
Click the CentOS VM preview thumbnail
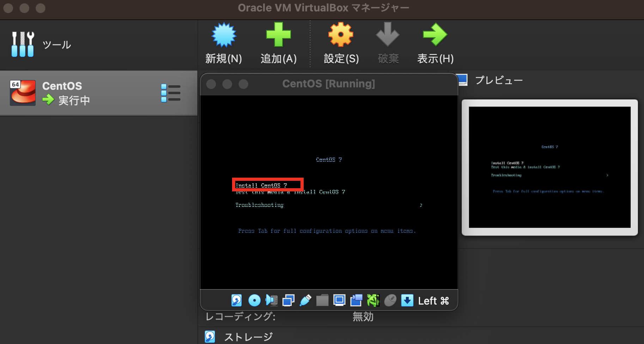click(x=549, y=167)
